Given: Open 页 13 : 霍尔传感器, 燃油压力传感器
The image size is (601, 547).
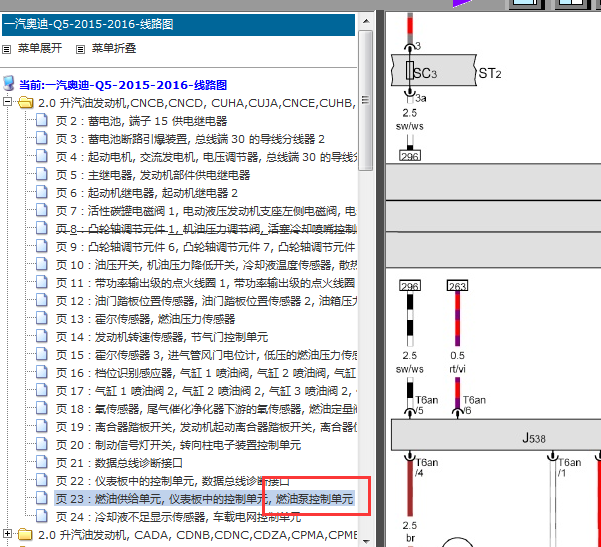Looking at the screenshot, I should [x=145, y=319].
